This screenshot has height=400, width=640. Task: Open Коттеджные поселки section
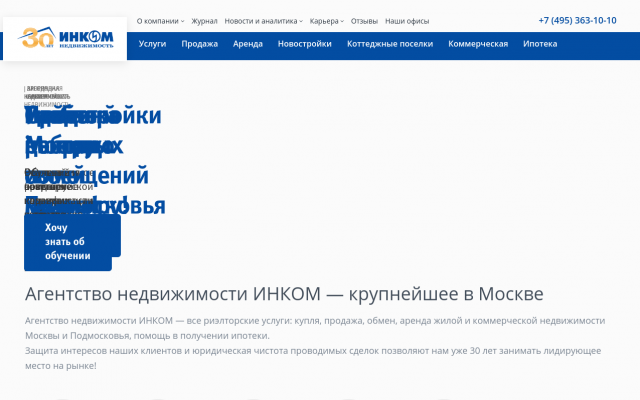point(390,44)
